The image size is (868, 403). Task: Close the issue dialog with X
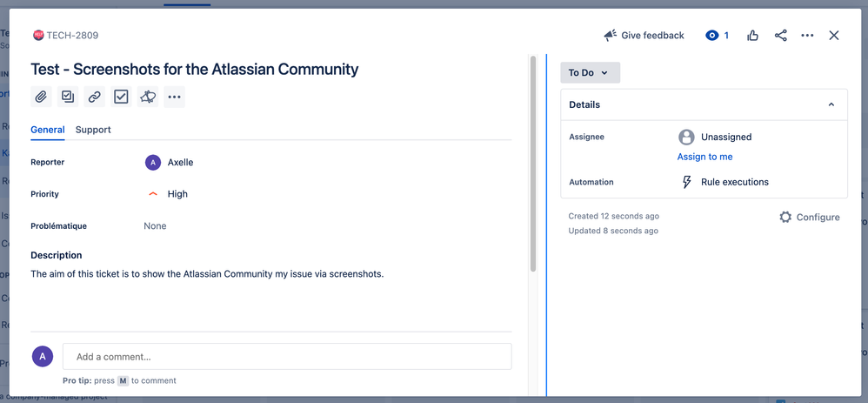(x=834, y=36)
